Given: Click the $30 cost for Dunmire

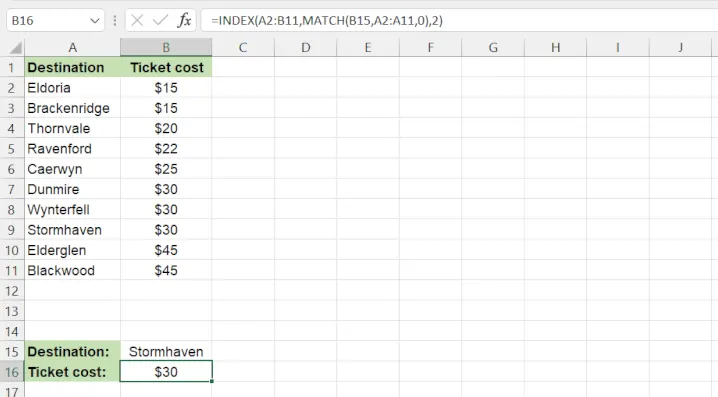Looking at the screenshot, I should point(166,190).
